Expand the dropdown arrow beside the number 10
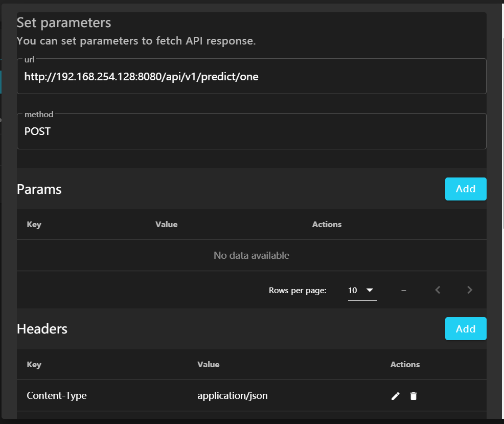504x424 pixels. coord(370,290)
